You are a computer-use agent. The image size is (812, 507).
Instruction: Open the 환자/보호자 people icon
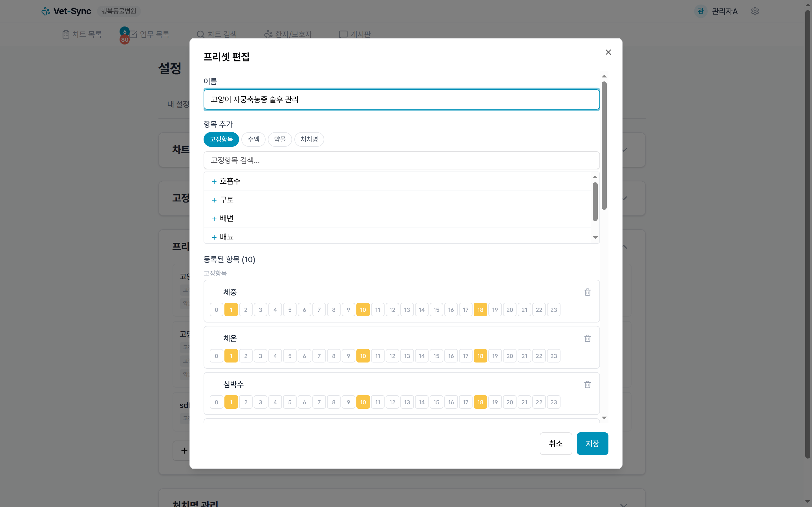point(268,34)
